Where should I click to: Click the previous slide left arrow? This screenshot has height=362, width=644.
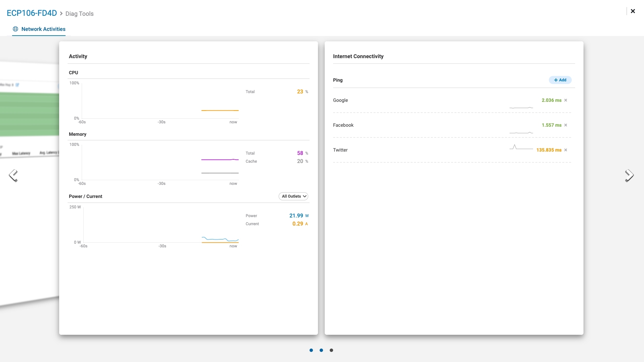tap(13, 175)
